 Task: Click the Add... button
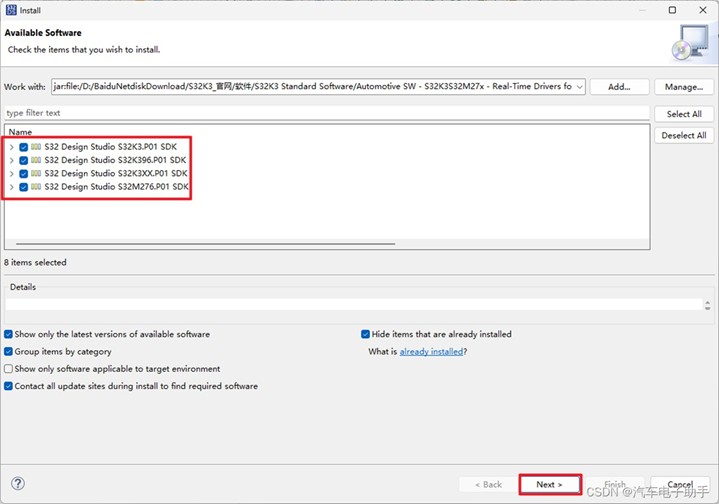click(x=619, y=87)
